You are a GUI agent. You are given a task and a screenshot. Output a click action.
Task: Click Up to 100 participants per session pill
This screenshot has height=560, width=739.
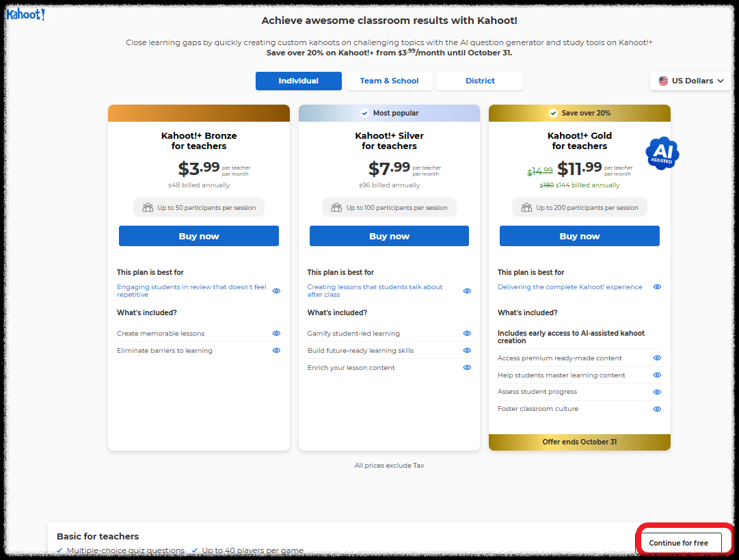(389, 207)
